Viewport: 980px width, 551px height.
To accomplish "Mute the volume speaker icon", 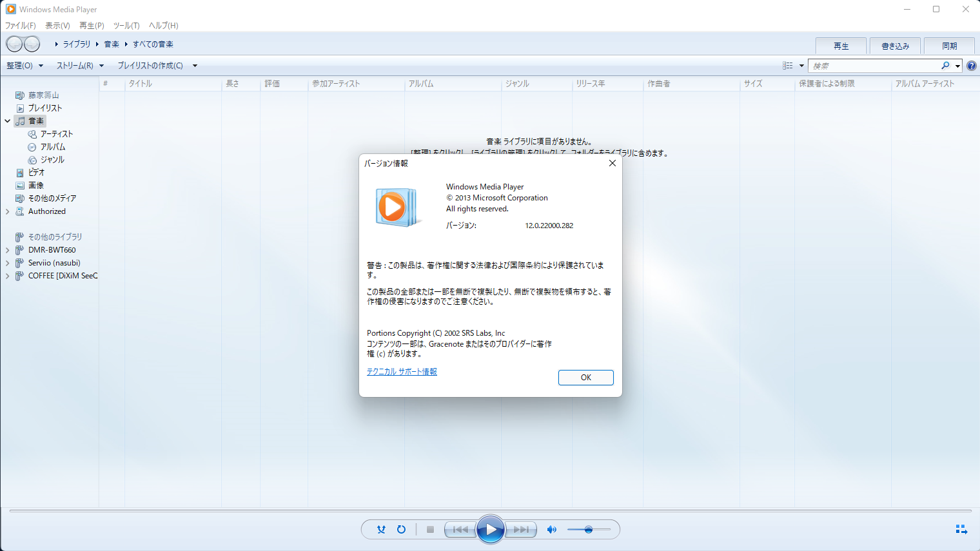I will [551, 530].
